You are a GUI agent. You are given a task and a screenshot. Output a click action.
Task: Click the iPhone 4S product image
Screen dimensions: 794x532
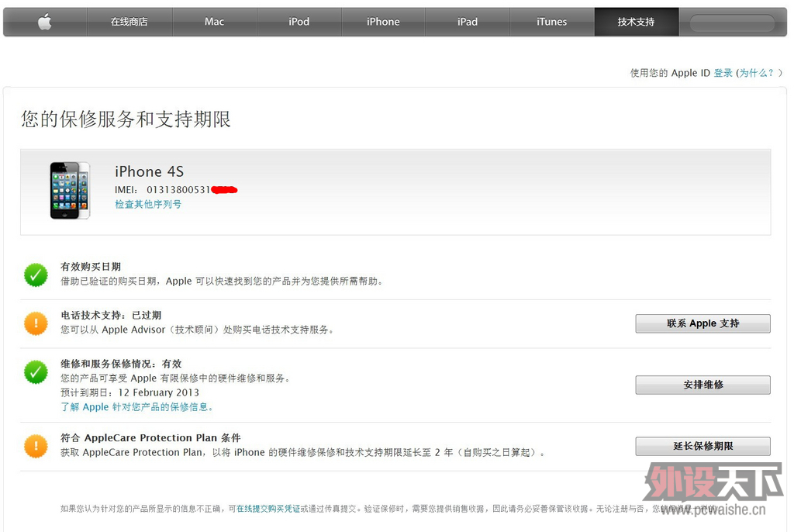70,191
